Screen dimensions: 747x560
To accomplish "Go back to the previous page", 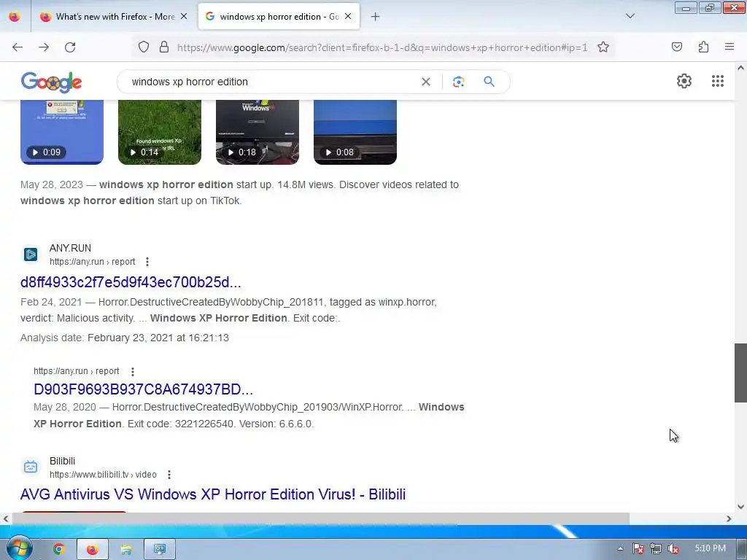I will [x=18, y=47].
